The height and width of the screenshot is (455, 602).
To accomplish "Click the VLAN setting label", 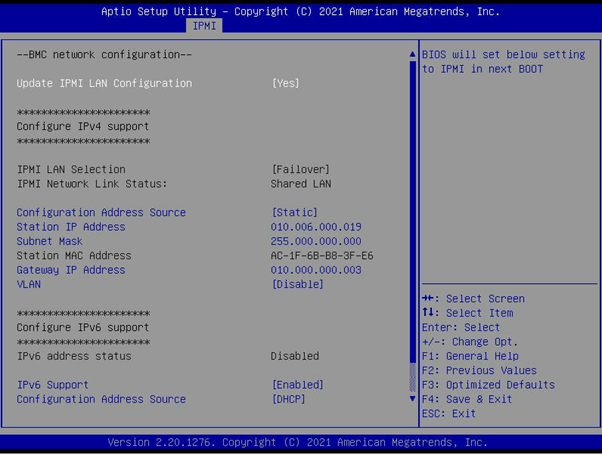I will (x=29, y=285).
